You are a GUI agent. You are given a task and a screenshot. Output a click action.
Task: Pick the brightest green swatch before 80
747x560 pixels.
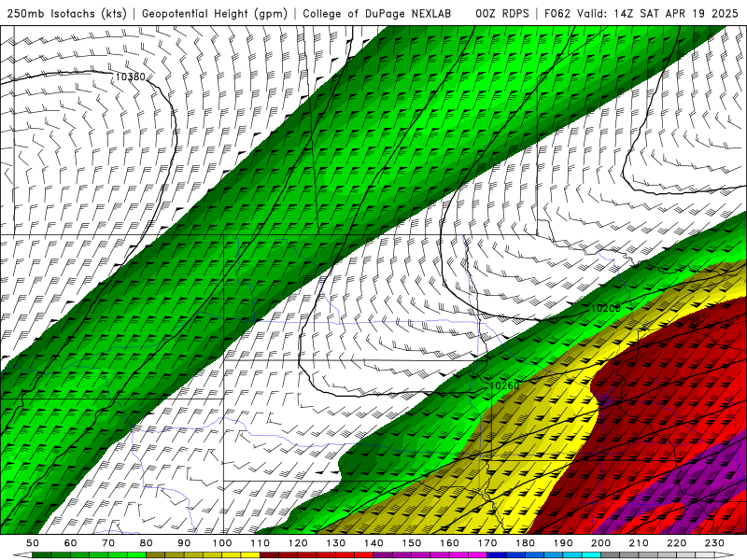[x=136, y=554]
